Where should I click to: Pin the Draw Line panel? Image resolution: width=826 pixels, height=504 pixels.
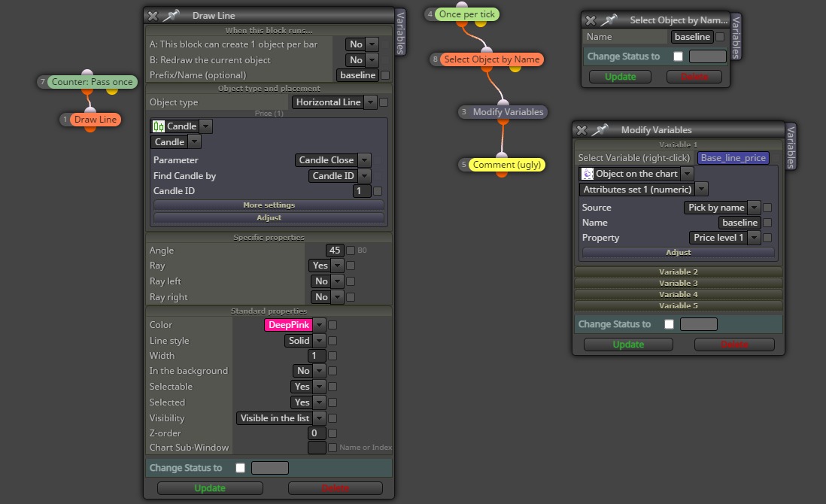click(171, 16)
